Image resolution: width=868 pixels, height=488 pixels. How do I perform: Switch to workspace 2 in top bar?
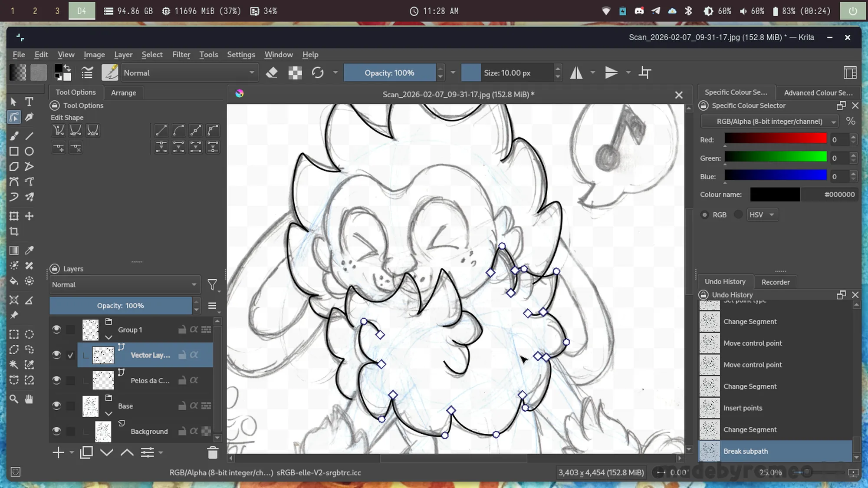pyautogui.click(x=35, y=11)
